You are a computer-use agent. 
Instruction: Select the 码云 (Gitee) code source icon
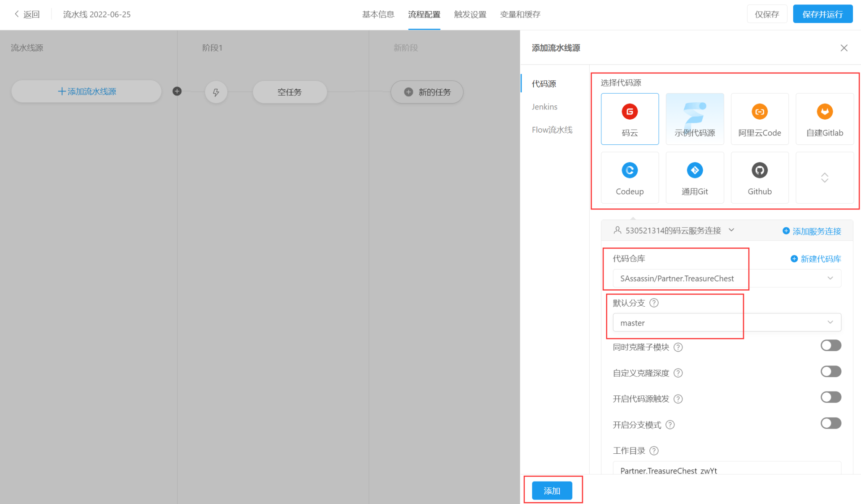click(x=630, y=112)
